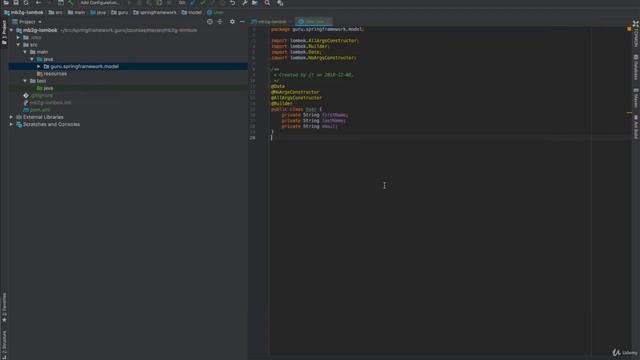This screenshot has height=360, width=640.
Task: Click User class in the breadcrumb bar
Action: [215, 12]
